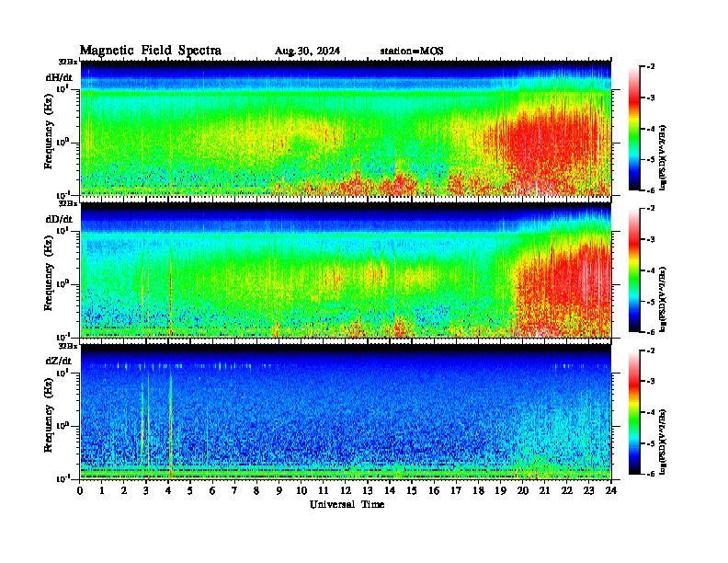Click hour 0 on the time axis

pos(80,490)
